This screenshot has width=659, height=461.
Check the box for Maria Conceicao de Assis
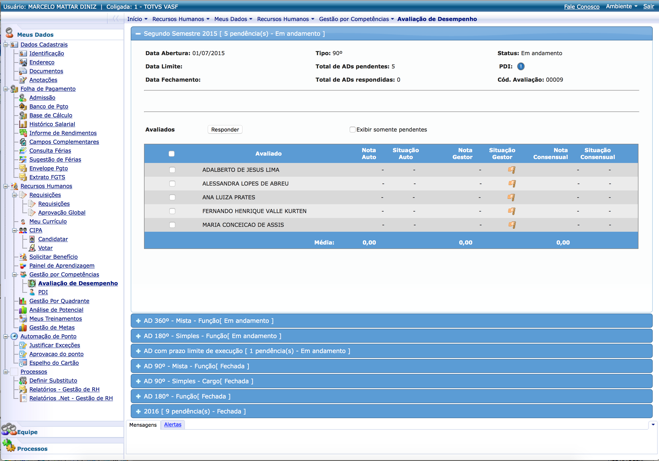coord(172,225)
